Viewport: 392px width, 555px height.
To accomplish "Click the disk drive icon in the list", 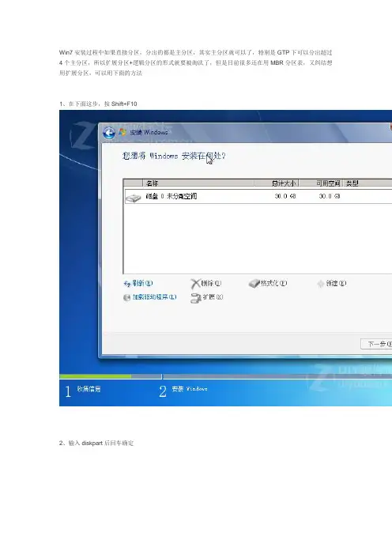I will pos(133,198).
